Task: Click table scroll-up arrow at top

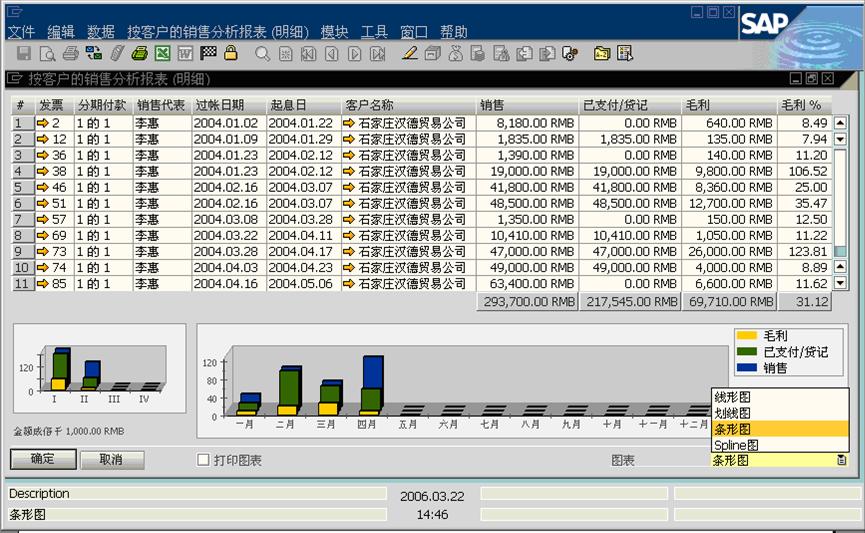Action: (840, 122)
